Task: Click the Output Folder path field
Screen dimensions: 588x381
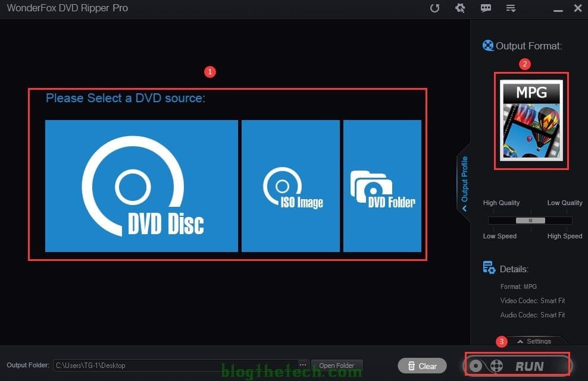Action: click(x=176, y=366)
